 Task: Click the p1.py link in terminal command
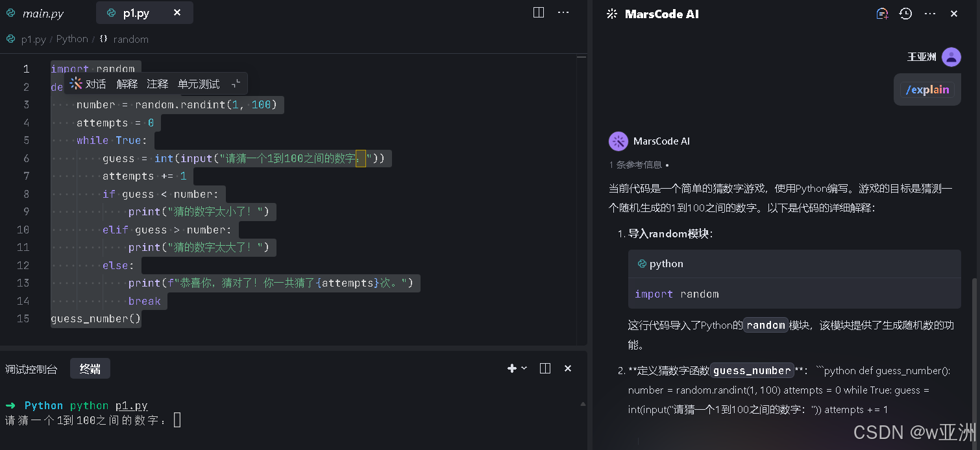132,406
